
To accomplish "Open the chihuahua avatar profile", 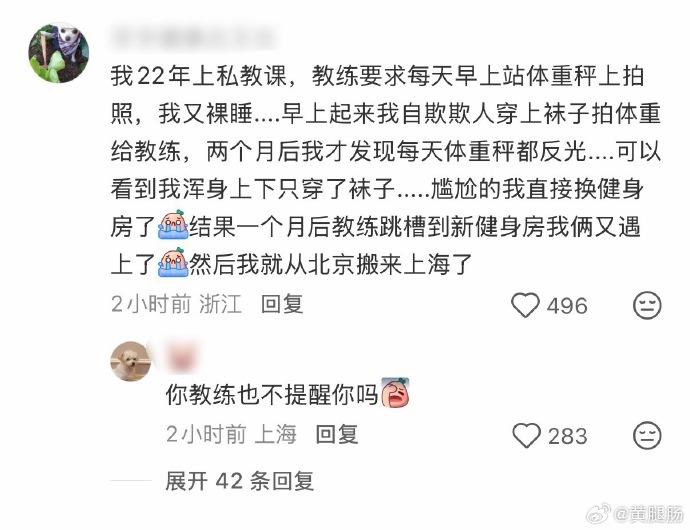I will (59, 53).
